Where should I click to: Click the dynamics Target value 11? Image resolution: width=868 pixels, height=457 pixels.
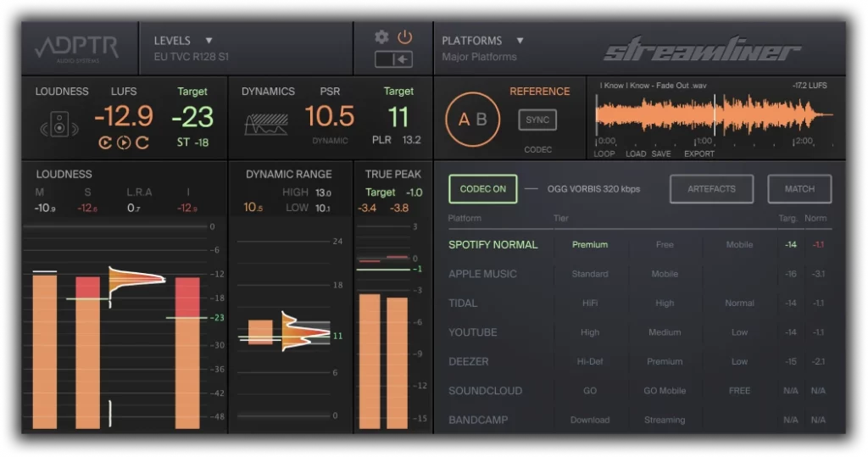398,118
